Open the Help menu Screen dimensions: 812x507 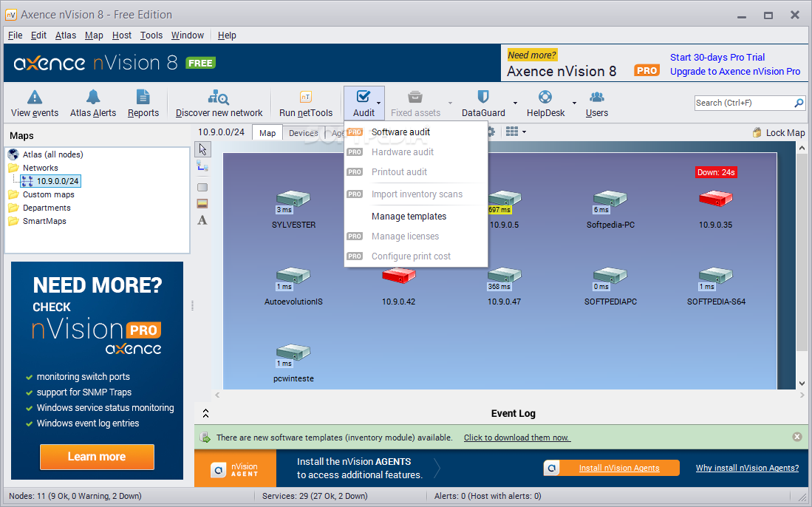pyautogui.click(x=227, y=35)
